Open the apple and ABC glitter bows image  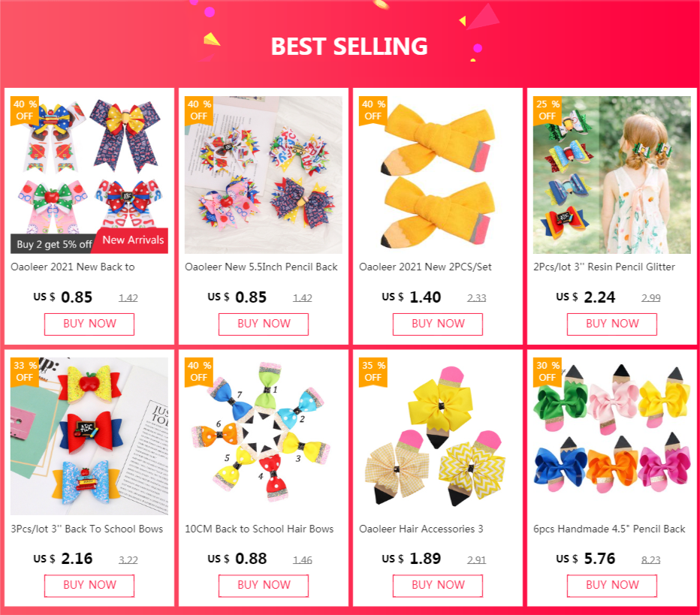tap(89, 436)
